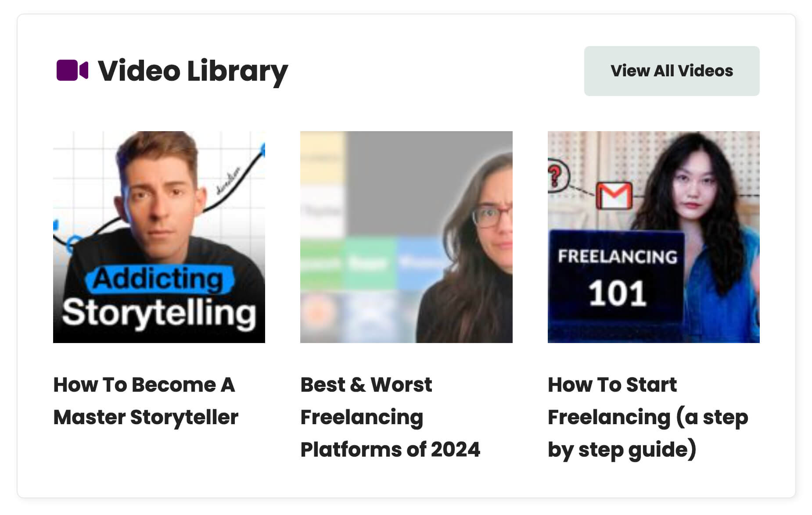The height and width of the screenshot is (515, 812).
Task: Open 'Best & Worst Freelancing Platforms of 2024'
Action: point(390,417)
